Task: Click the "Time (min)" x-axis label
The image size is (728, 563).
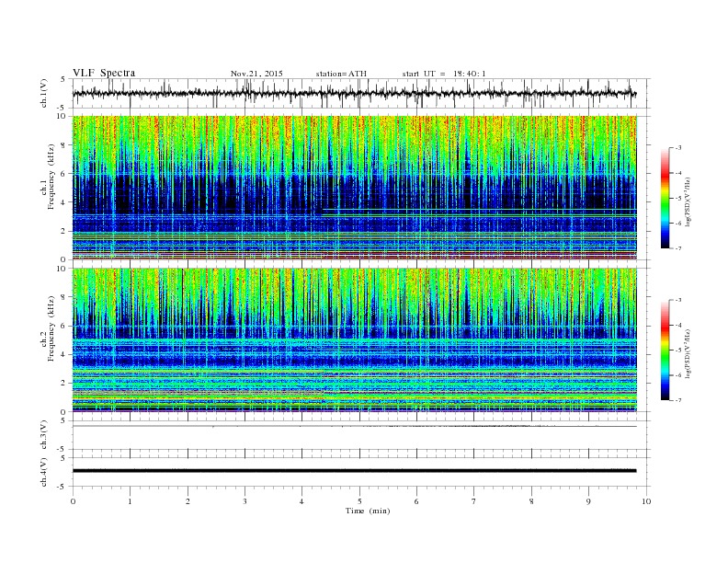Action: point(368,511)
